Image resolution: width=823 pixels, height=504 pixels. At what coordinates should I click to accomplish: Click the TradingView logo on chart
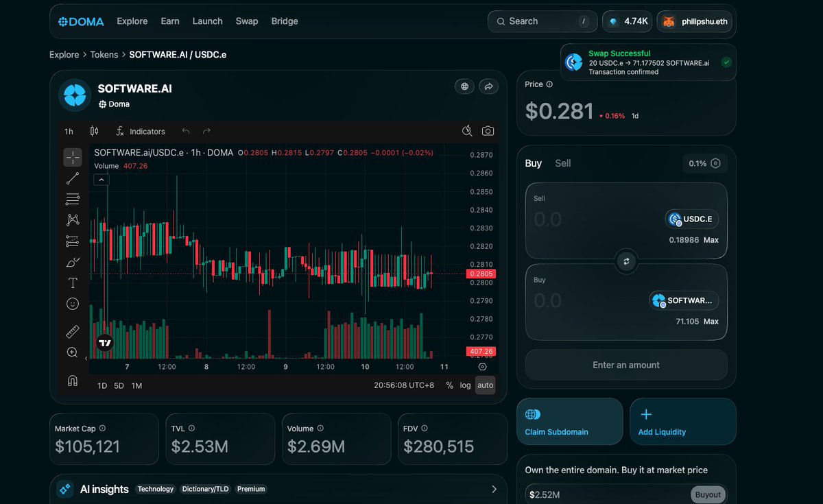point(104,343)
